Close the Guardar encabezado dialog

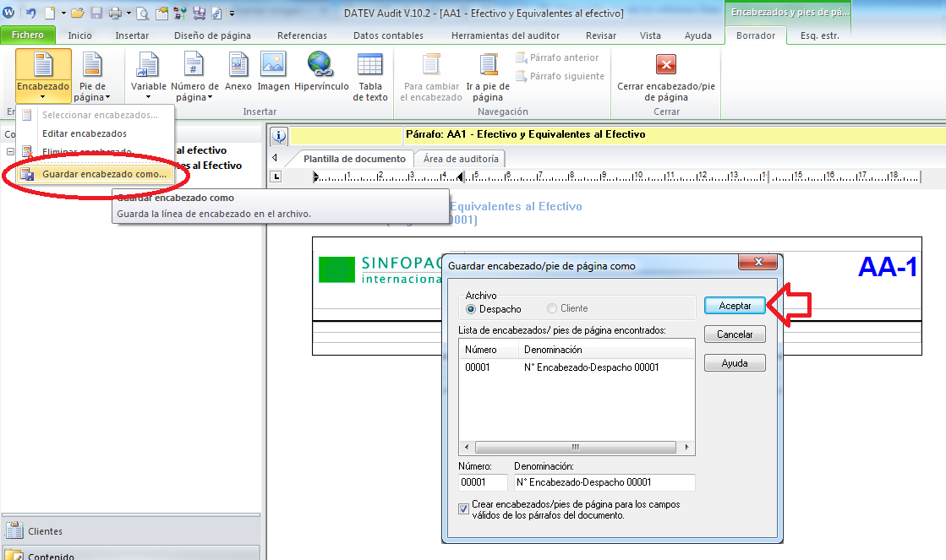tap(758, 262)
